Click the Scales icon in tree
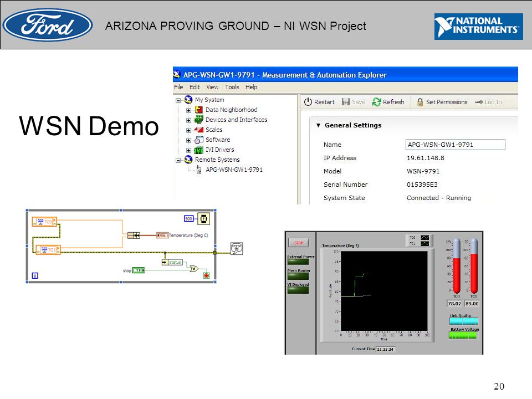The width and height of the screenshot is (532, 399). [199, 130]
